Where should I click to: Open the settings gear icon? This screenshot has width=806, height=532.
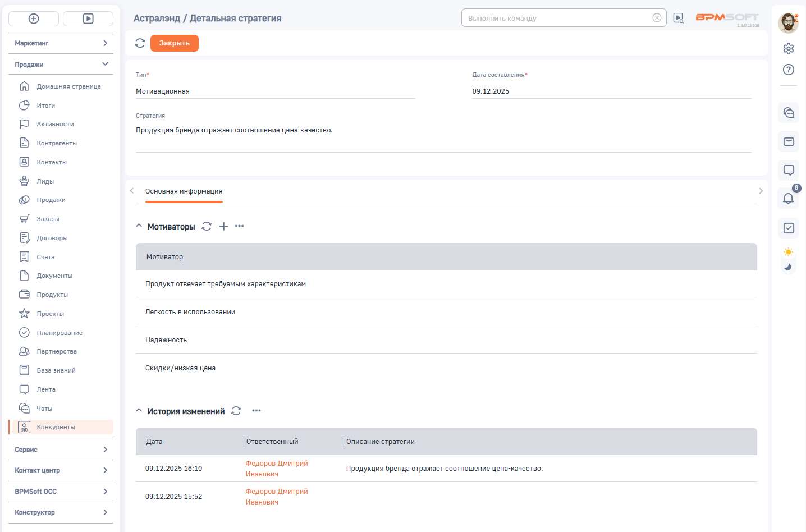pos(788,49)
